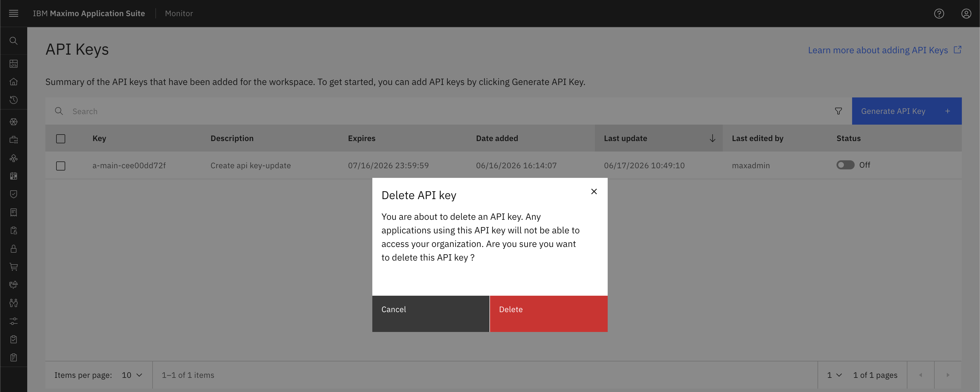Click the diamond hierarchy icon in sidebar
The image size is (980, 392).
(13, 158)
